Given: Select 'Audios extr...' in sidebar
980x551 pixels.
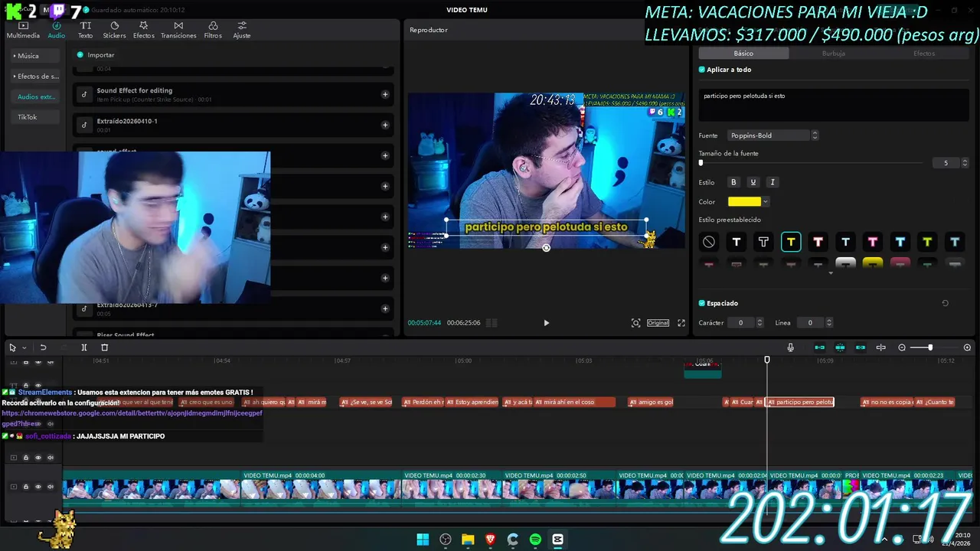Looking at the screenshot, I should [36, 97].
